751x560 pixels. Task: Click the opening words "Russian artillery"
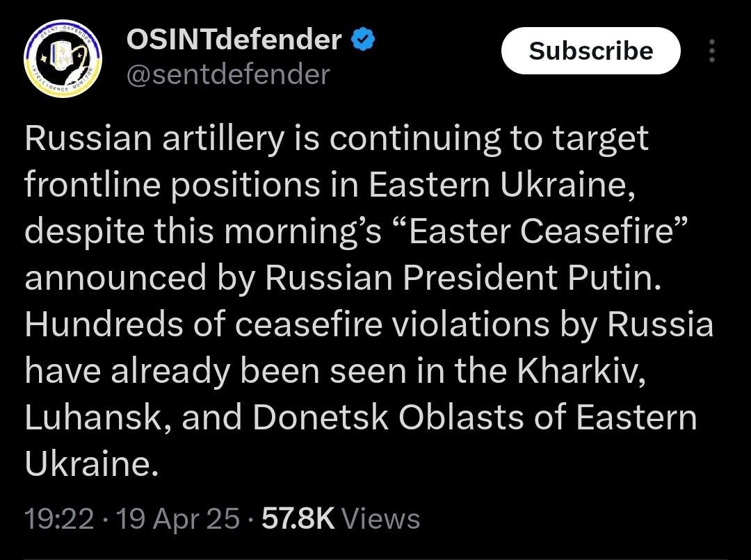(x=154, y=138)
